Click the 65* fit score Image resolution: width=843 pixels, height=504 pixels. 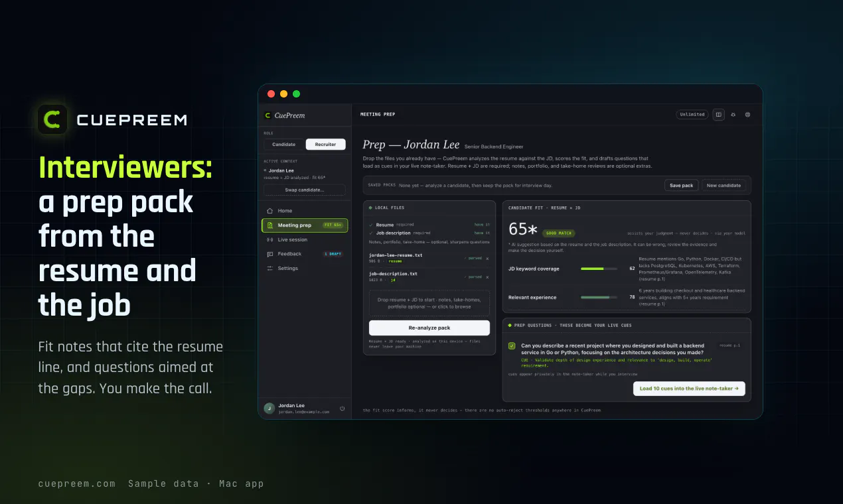coord(523,229)
